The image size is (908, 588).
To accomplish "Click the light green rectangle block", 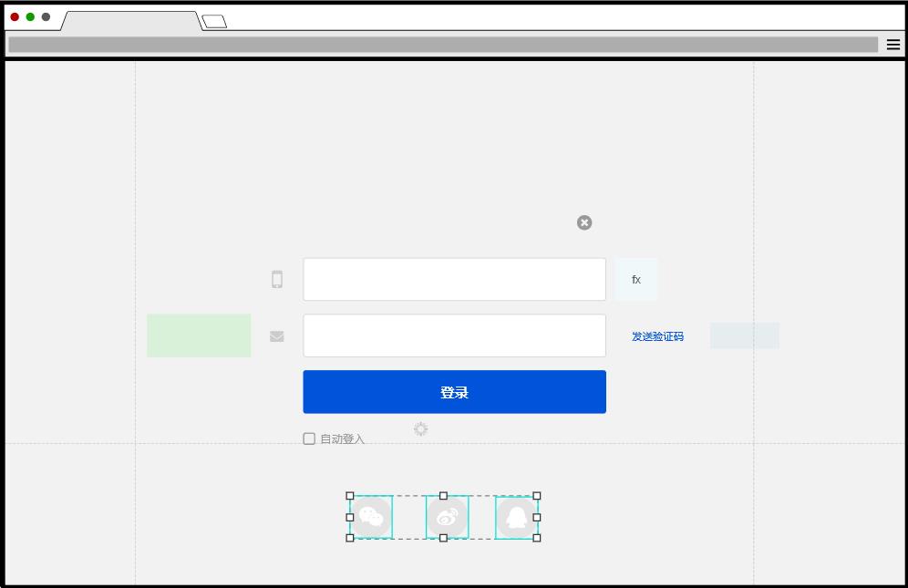I will pyautogui.click(x=199, y=335).
